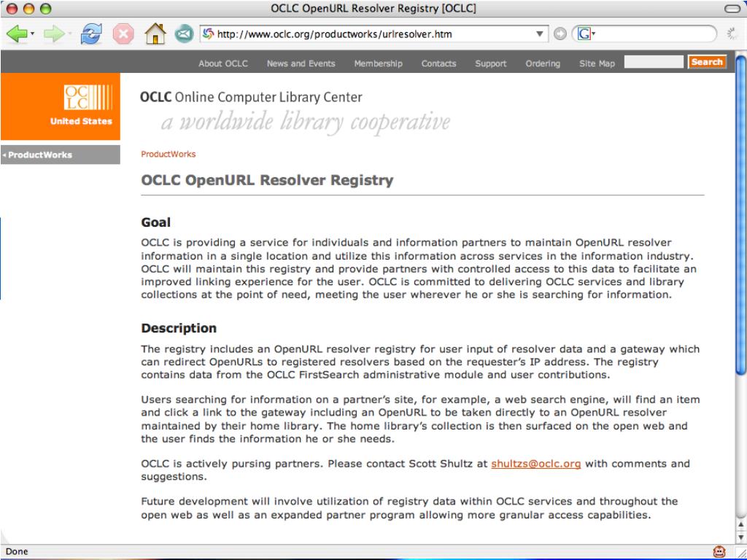Click the toolbar toggle pill button in title bar
Image resolution: width=747 pixels, height=560 pixels.
732,9
